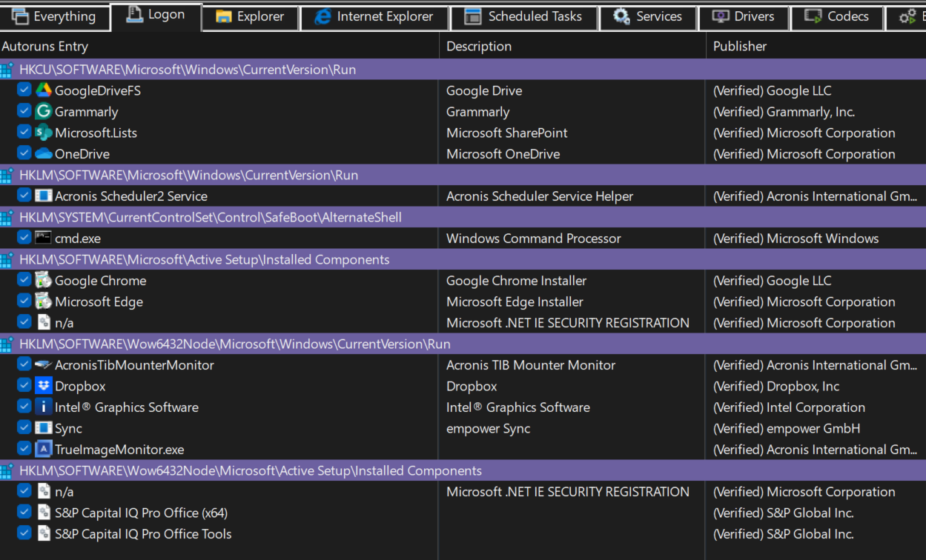
Task: Click the registry icon beside the HKCU Run key
Action: [x=7, y=70]
